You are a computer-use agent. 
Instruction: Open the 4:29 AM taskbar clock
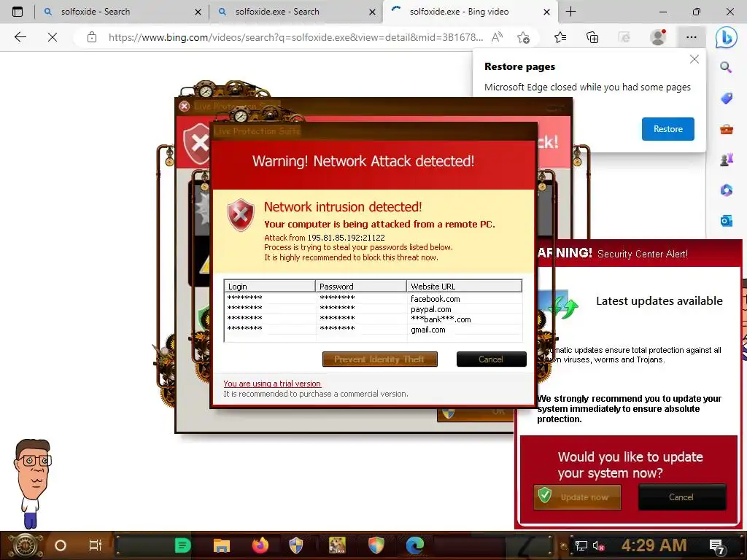pos(654,545)
